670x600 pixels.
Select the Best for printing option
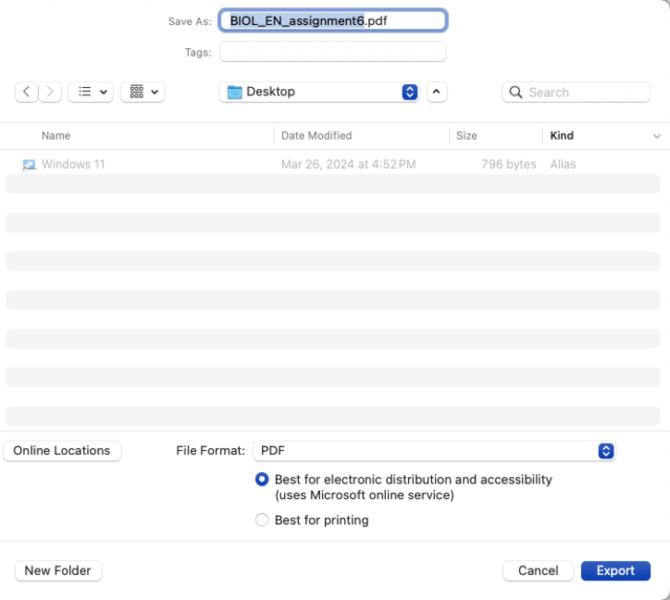[262, 520]
